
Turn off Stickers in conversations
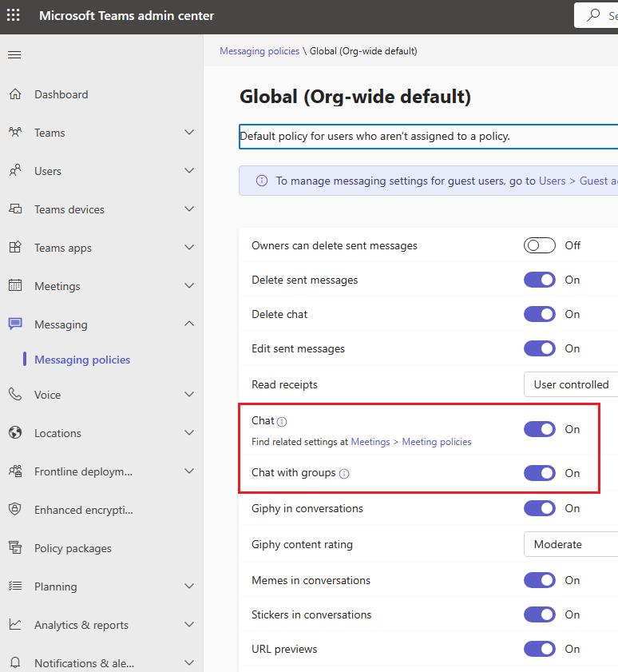point(540,614)
